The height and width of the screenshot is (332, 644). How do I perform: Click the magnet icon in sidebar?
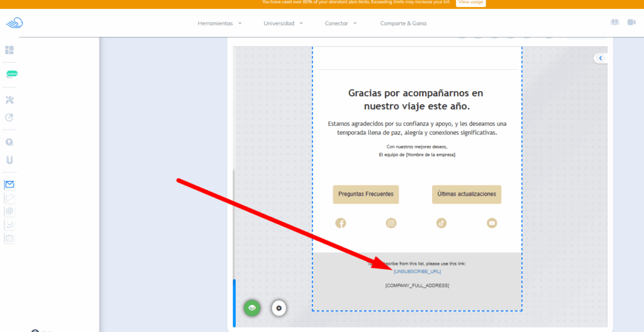coord(9,160)
